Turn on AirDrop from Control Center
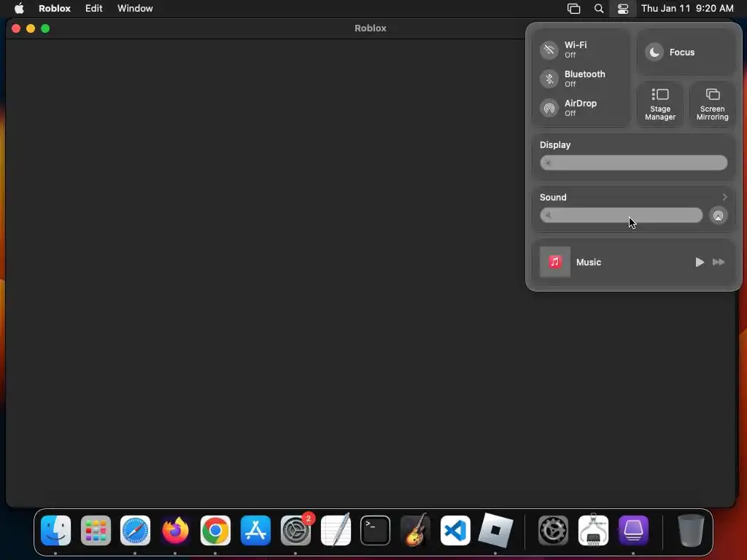 click(x=549, y=108)
